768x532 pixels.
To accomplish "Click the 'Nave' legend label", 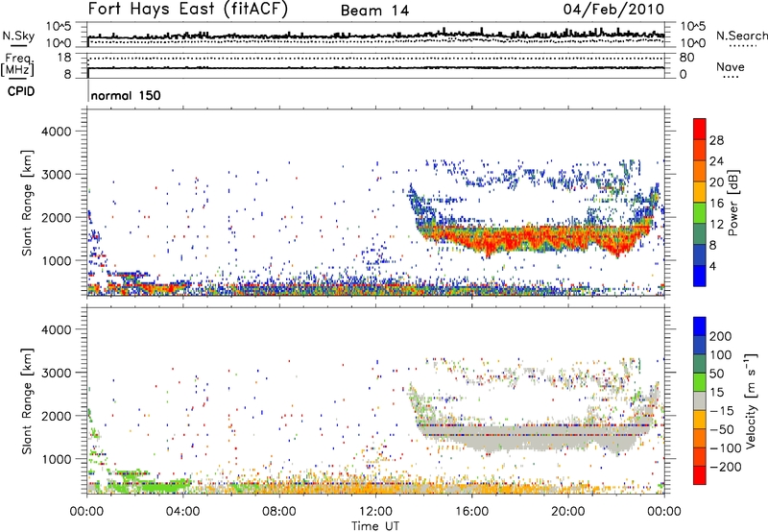I will point(730,66).
